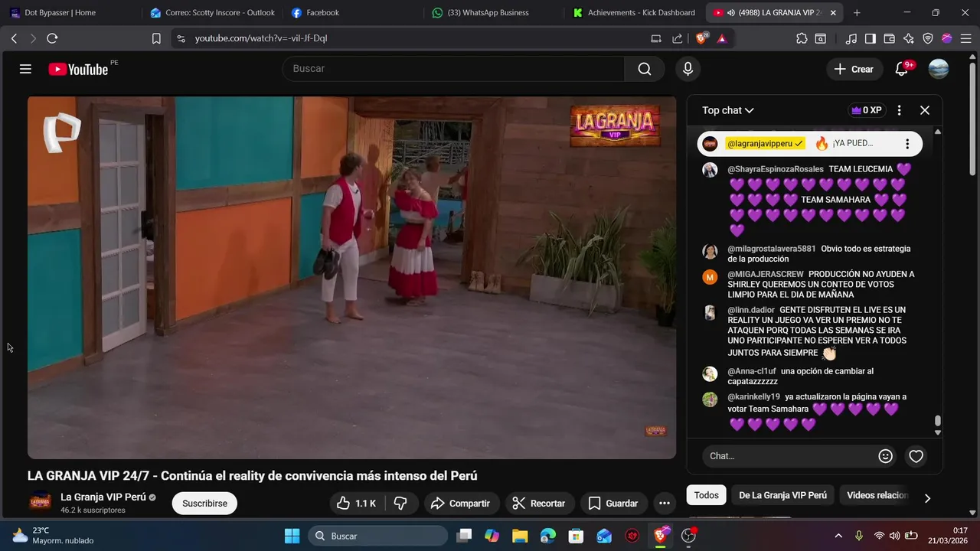This screenshot has width=980, height=551.
Task: Click pinned @lagranjavipperu chat message
Action: (x=808, y=144)
